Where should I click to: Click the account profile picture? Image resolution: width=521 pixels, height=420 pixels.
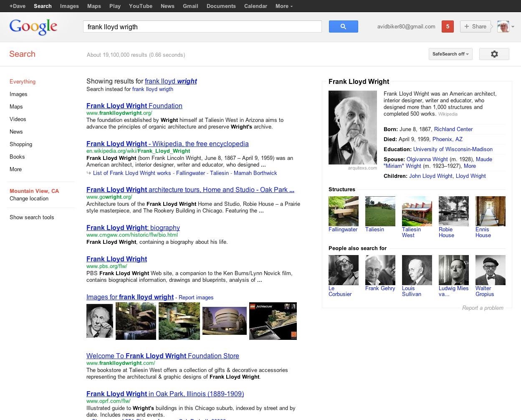[x=503, y=26]
